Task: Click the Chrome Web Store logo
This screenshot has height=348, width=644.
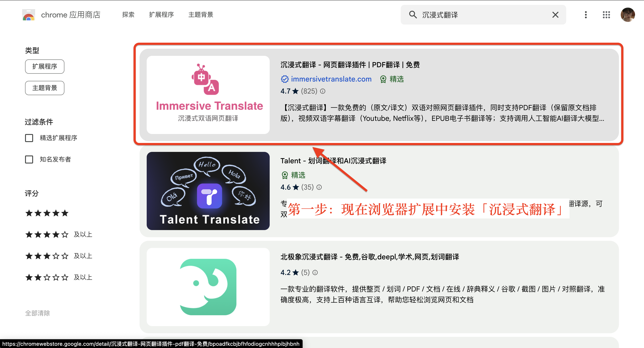Action: [28, 15]
